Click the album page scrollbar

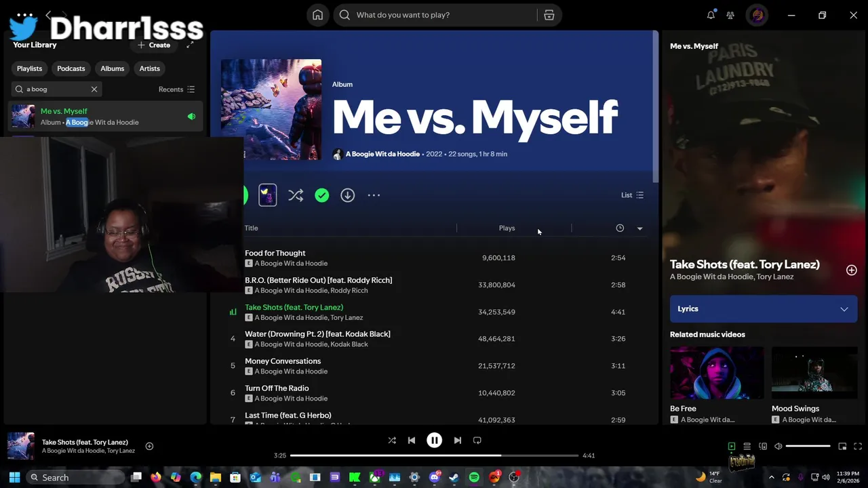pos(655,107)
